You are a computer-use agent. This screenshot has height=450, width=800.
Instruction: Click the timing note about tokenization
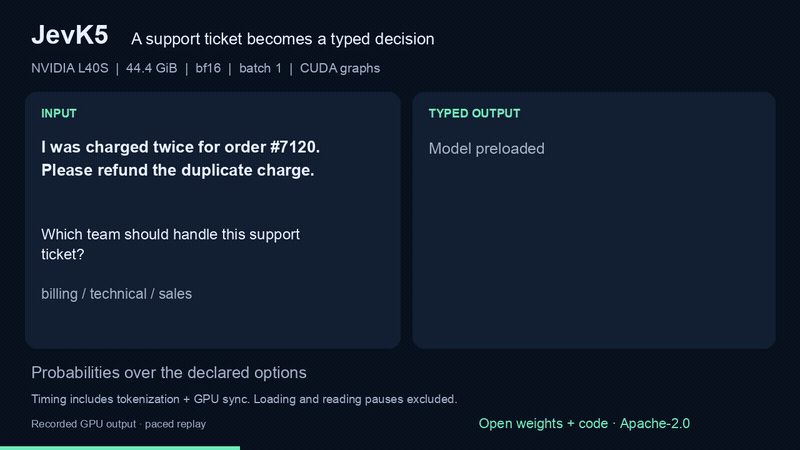(244, 399)
